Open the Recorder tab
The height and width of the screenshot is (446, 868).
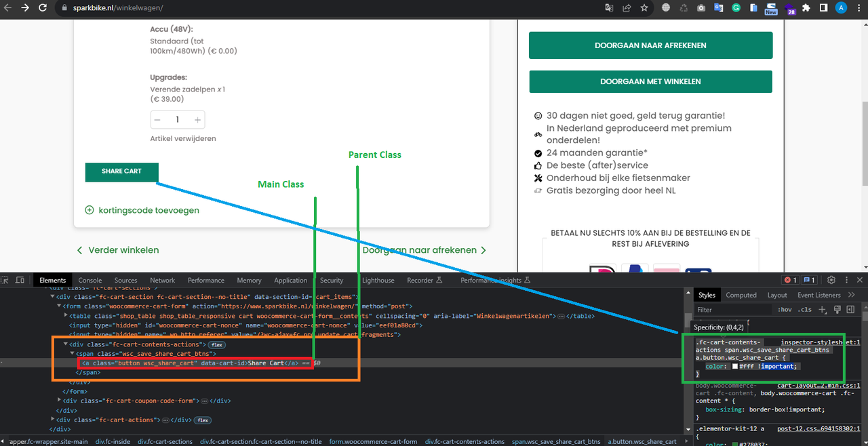pos(425,280)
